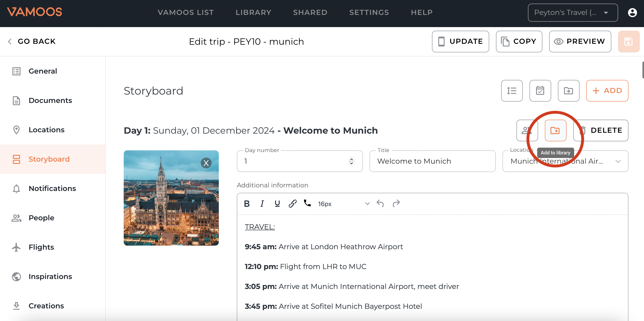Toggle italic formatting
644x321 pixels.
pyautogui.click(x=262, y=204)
